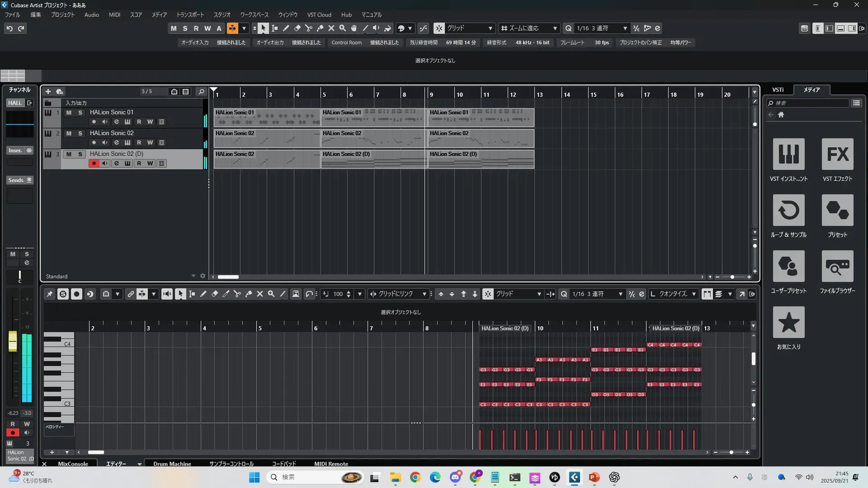Click the Audio input status button
The height and width of the screenshot is (488, 868).
pos(195,42)
